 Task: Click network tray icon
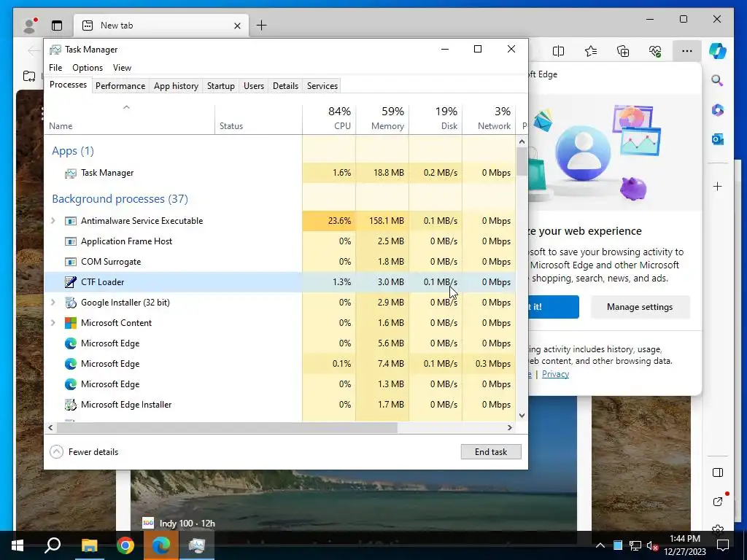[635, 545]
